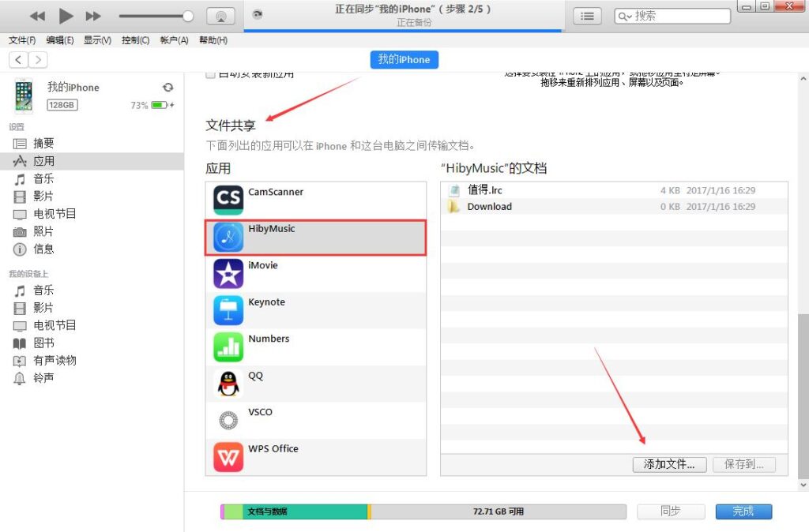Viewport: 809px width, 532px height.
Task: Select VSCO app in file sharing list
Action: (316, 420)
